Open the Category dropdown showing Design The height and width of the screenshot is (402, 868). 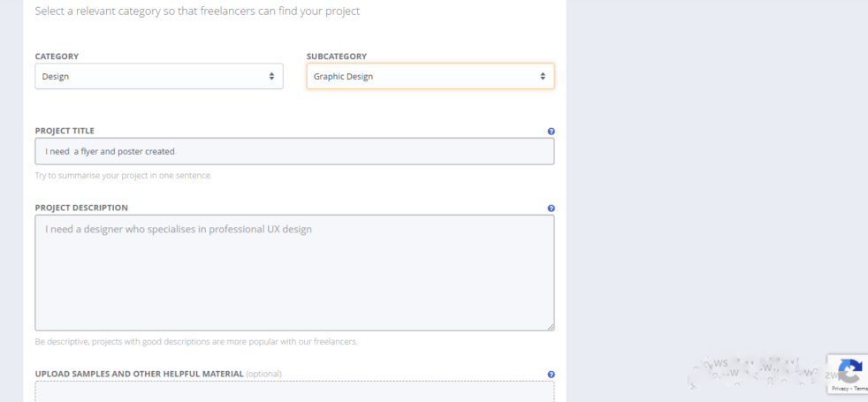(x=159, y=76)
